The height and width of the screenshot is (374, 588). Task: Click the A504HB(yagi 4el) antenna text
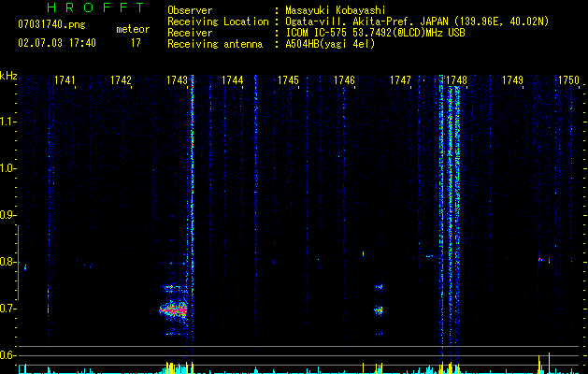pos(330,44)
